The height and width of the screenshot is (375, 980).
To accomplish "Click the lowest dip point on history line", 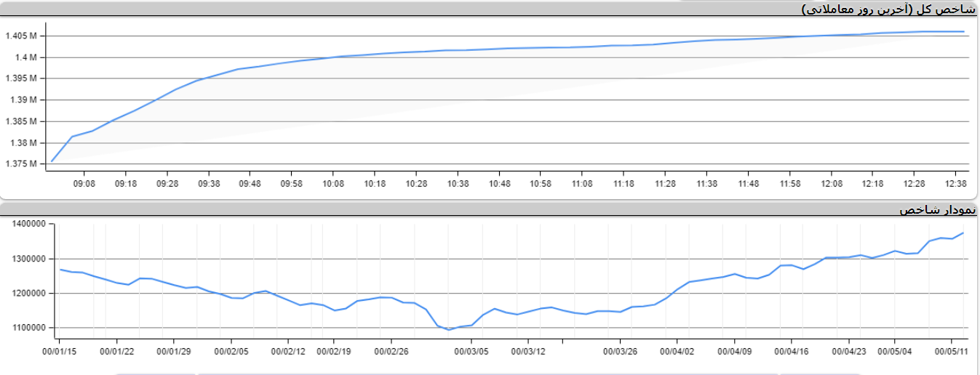I will click(449, 330).
